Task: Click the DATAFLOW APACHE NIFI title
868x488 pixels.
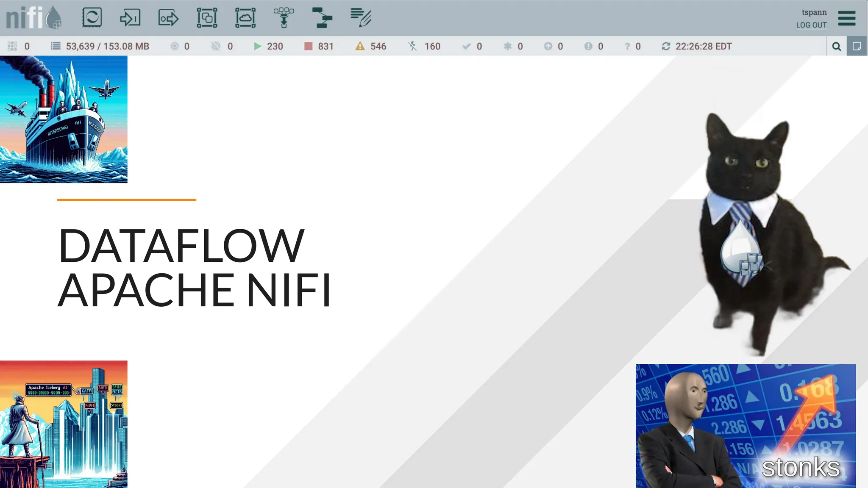Action: pos(194,267)
